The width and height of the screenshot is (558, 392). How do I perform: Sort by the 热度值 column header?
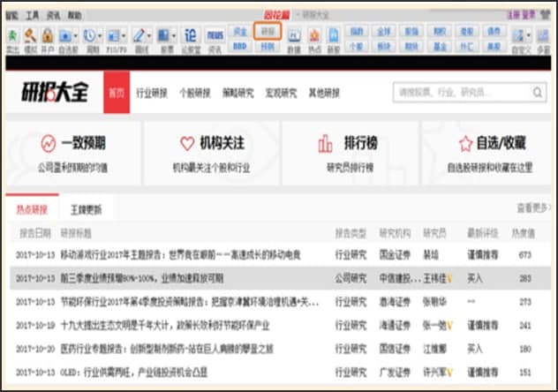(525, 234)
